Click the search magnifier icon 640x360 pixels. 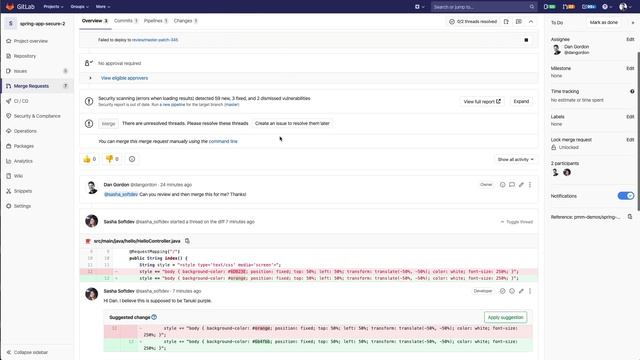pyautogui.click(x=531, y=7)
